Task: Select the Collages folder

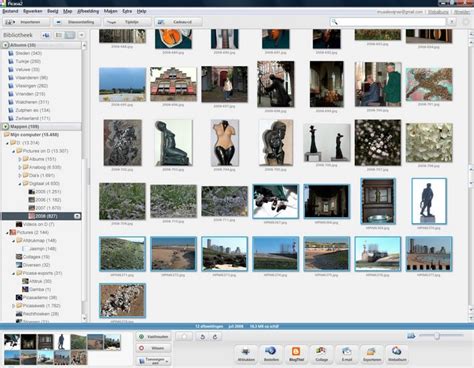Action: click(33, 257)
